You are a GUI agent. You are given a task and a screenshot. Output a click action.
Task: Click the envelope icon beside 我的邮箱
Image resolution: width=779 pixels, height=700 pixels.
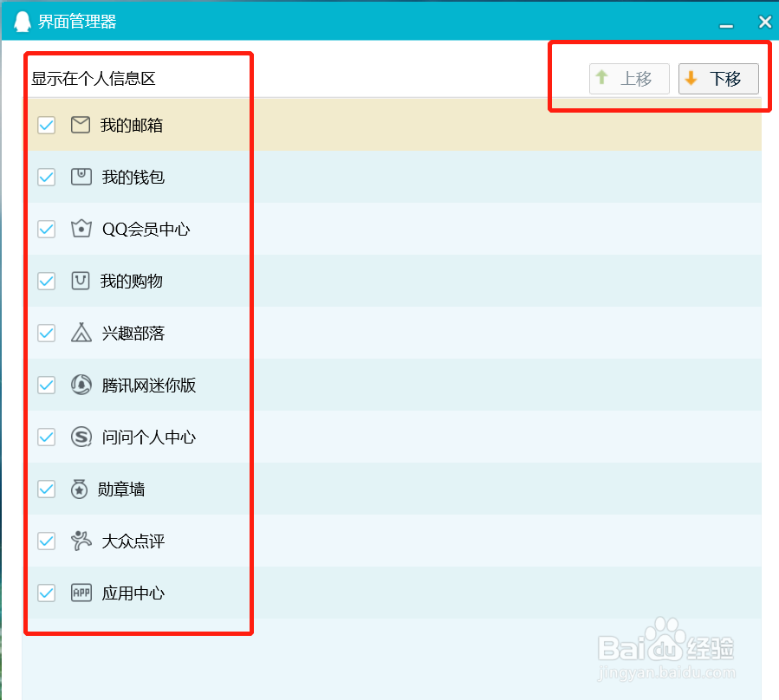pyautogui.click(x=81, y=125)
